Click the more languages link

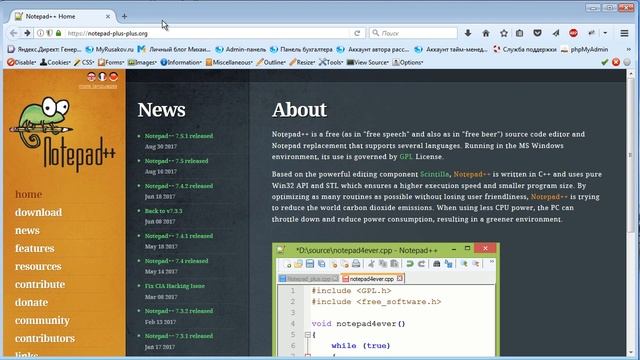[x=98, y=87]
